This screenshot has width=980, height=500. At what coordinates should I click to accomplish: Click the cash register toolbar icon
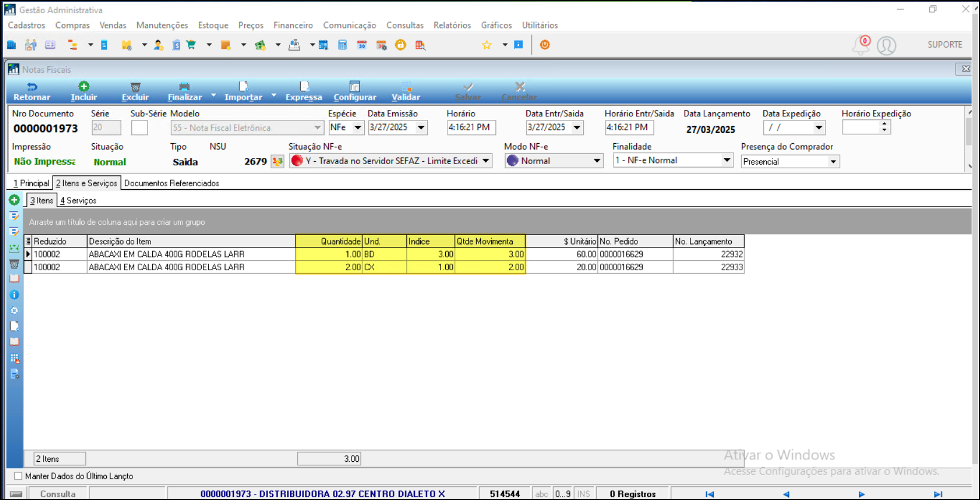coord(294,45)
